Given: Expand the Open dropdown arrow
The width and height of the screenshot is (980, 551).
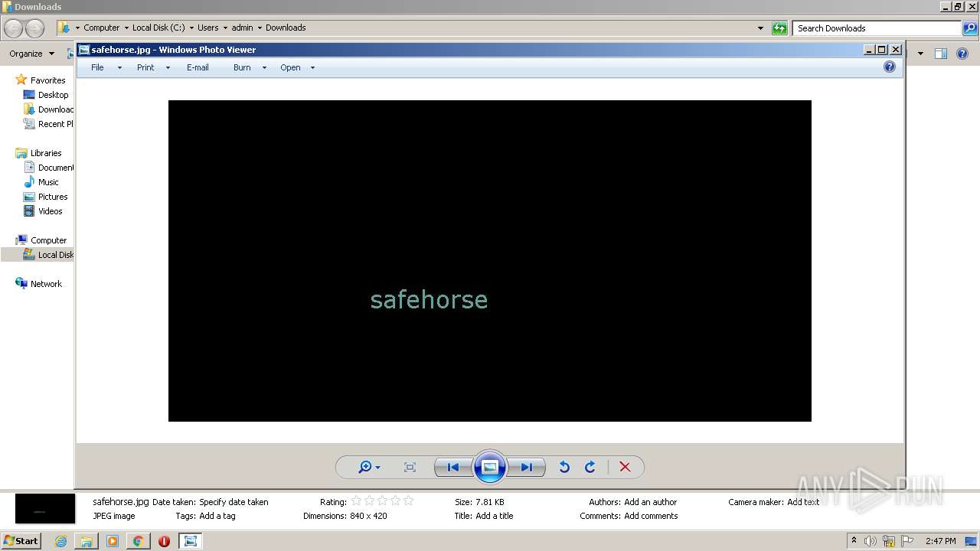Looking at the screenshot, I should pyautogui.click(x=312, y=68).
